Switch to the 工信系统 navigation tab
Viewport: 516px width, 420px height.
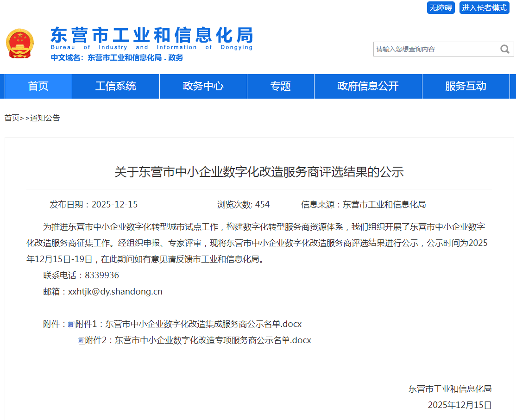coord(115,86)
